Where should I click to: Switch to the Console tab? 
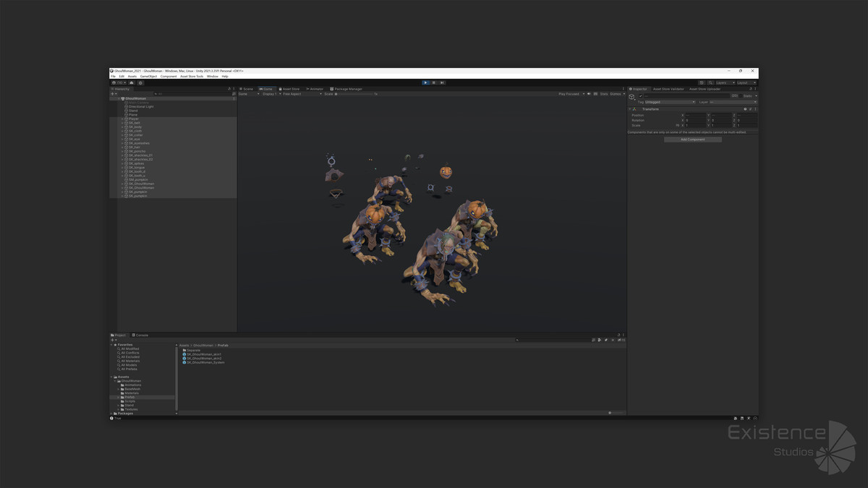pyautogui.click(x=141, y=335)
